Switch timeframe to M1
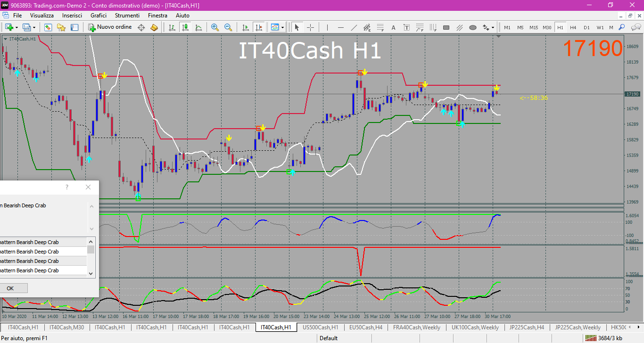 (507, 27)
